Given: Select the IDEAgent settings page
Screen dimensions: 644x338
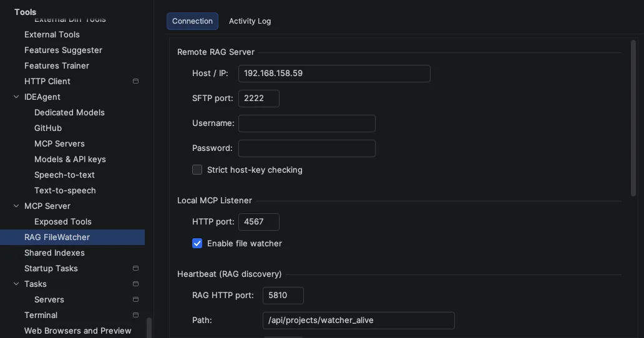Looking at the screenshot, I should coord(42,97).
